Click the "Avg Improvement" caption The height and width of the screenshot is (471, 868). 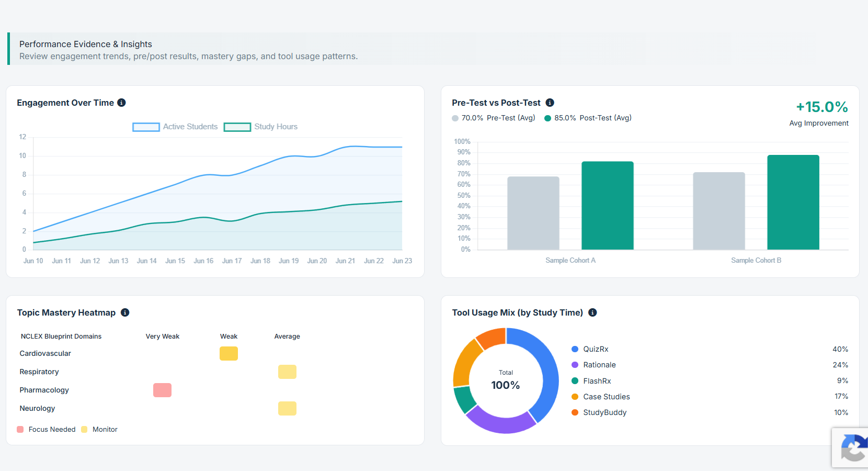pyautogui.click(x=819, y=124)
